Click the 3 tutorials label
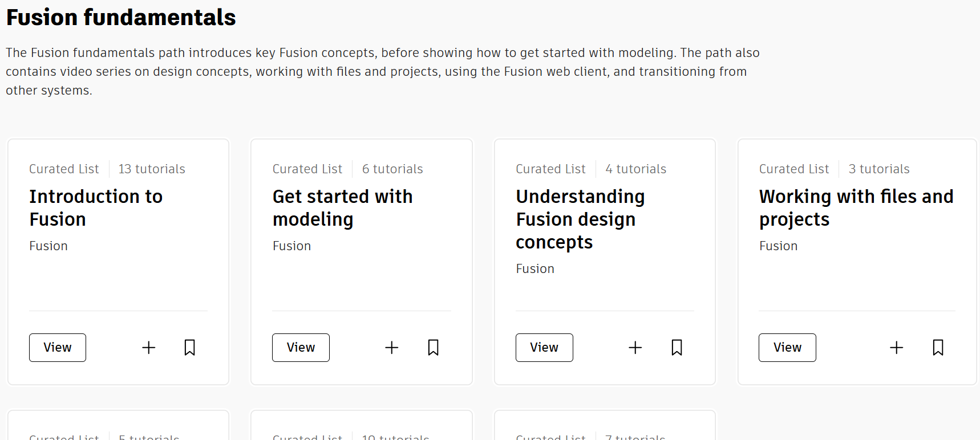 coord(879,169)
